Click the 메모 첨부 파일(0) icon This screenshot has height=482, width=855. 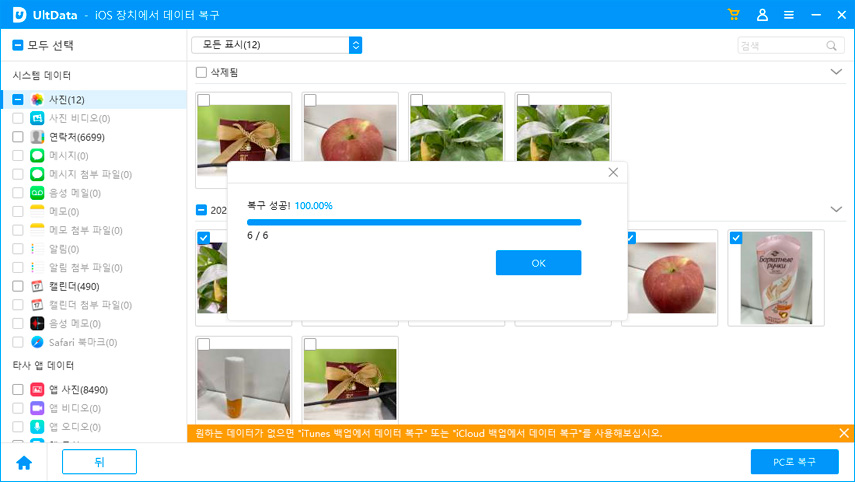click(37, 230)
